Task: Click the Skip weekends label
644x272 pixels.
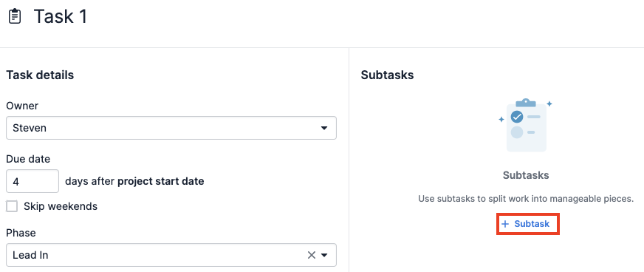Action: click(61, 206)
